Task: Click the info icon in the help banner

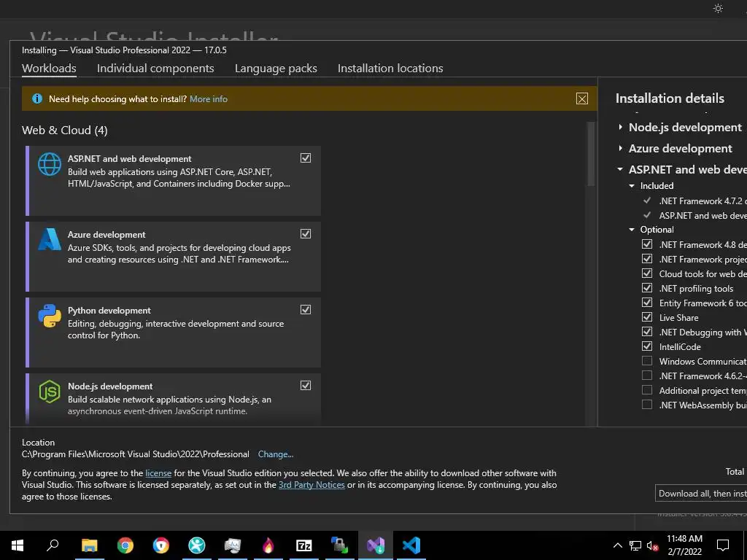Action: 36,98
